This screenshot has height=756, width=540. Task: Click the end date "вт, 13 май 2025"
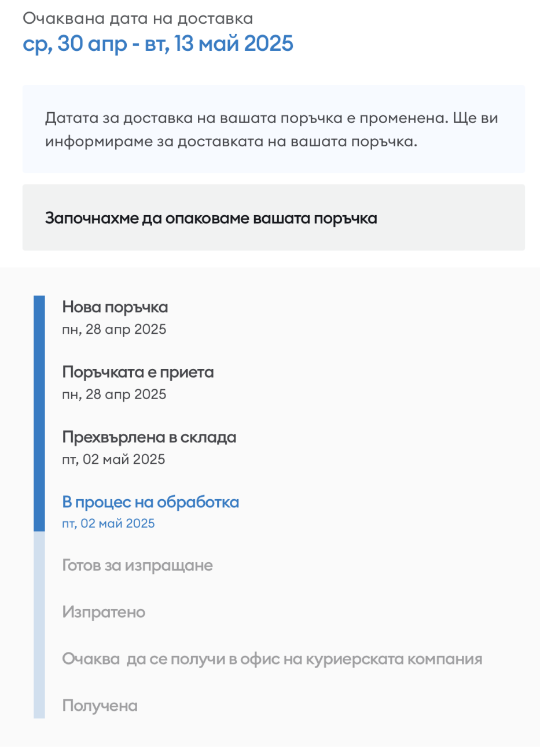tap(219, 44)
